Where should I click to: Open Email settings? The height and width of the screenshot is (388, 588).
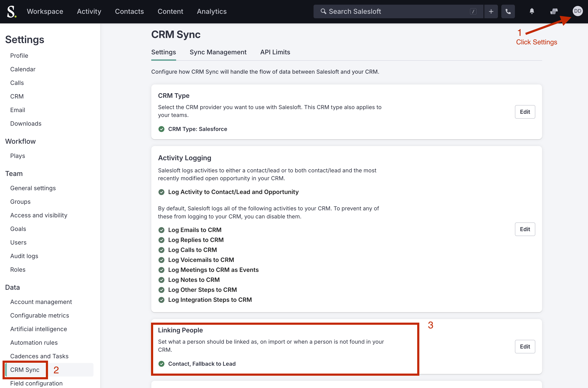pyautogui.click(x=18, y=110)
